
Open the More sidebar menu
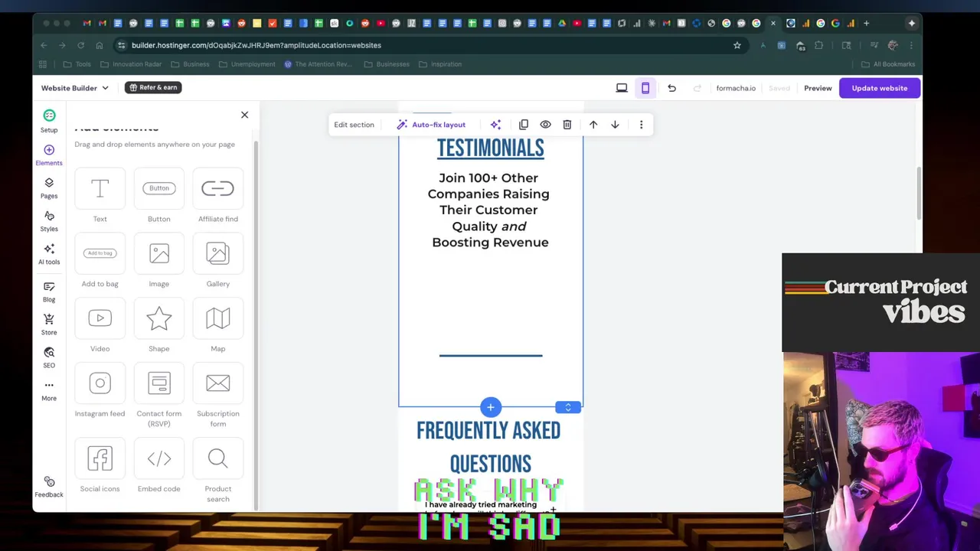pos(49,390)
